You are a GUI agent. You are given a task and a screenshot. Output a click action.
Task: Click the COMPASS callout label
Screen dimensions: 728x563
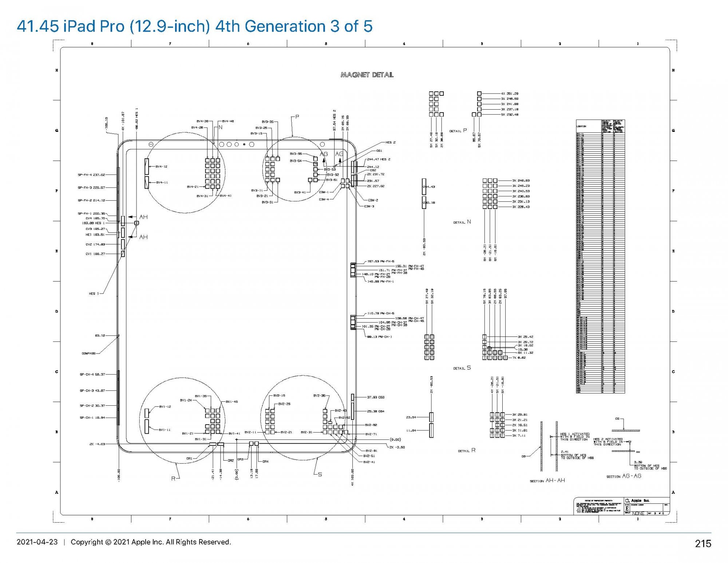click(88, 353)
